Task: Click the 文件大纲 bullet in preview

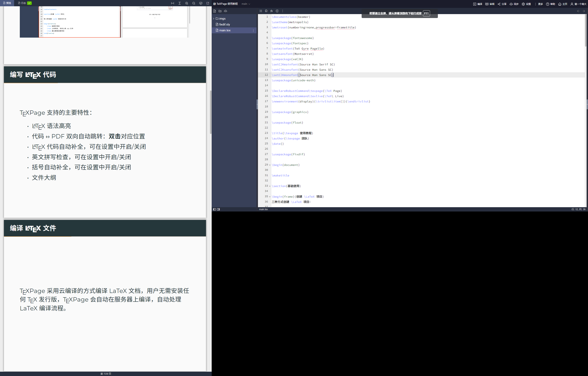Action: click(44, 178)
